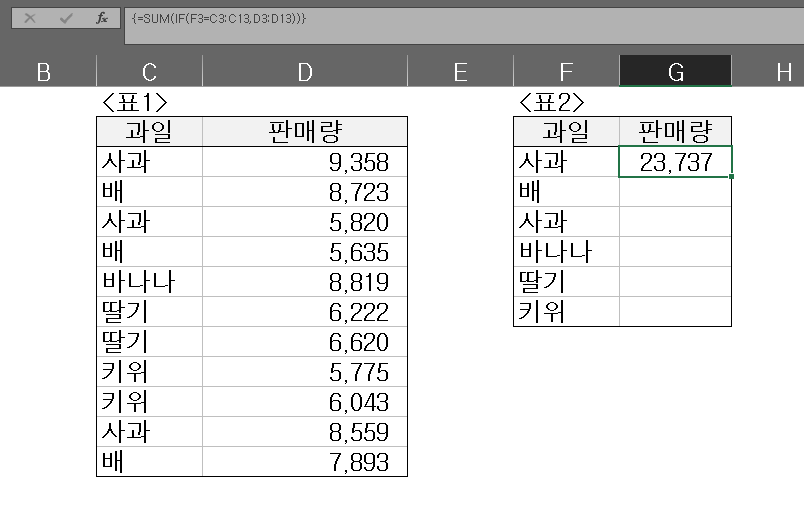Select column C header

click(x=149, y=72)
